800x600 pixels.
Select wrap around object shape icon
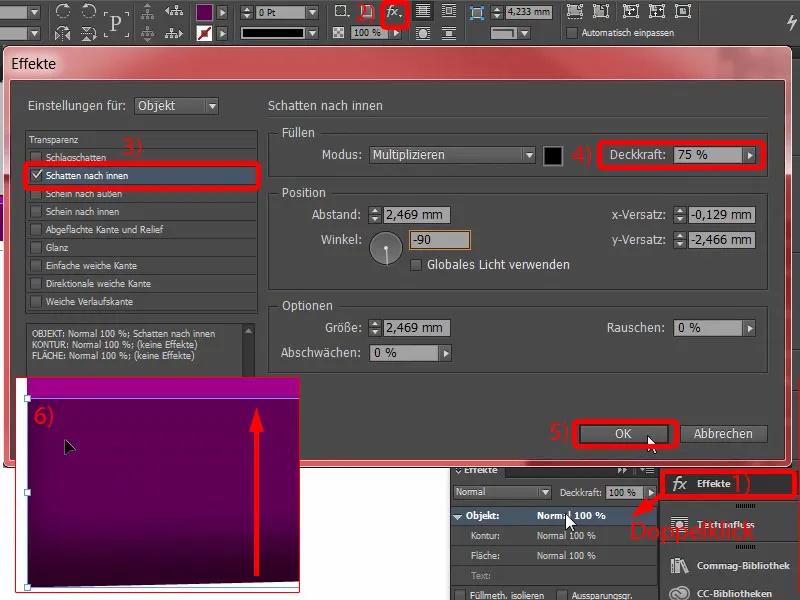[422, 34]
